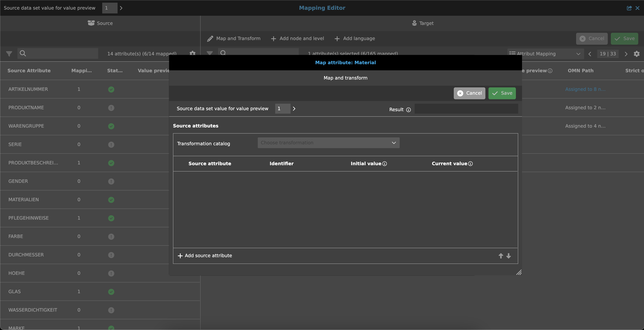The height and width of the screenshot is (330, 644).
Task: Advance dialog preview data set chevron
Action: pos(294,109)
